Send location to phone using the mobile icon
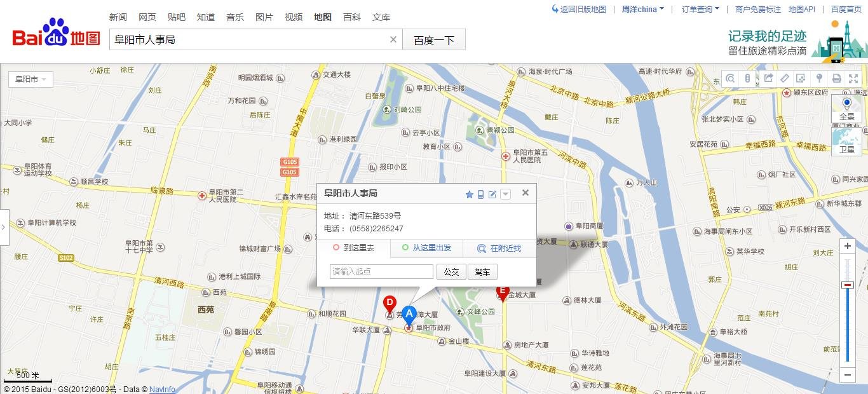The image size is (868, 394). click(480, 194)
